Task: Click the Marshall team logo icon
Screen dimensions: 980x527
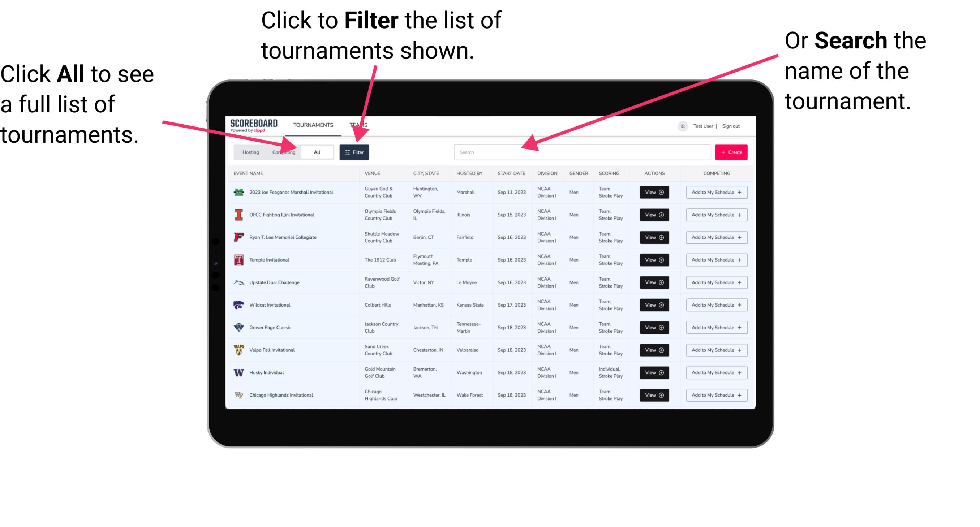Action: tap(237, 192)
